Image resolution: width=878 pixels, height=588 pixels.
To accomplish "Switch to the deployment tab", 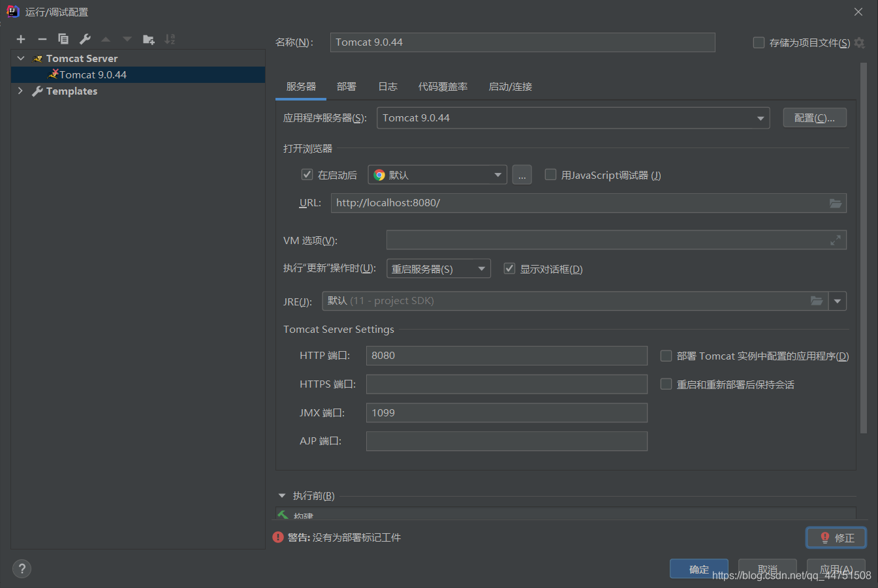I will pos(347,87).
